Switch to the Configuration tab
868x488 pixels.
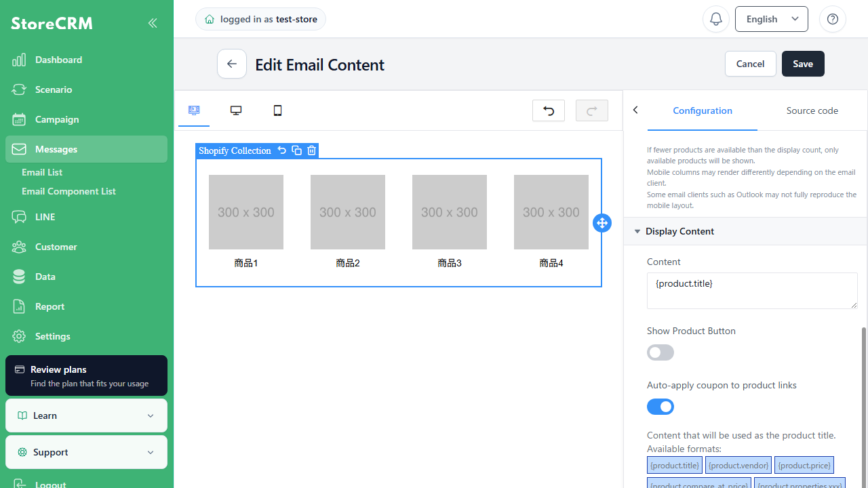tap(703, 110)
